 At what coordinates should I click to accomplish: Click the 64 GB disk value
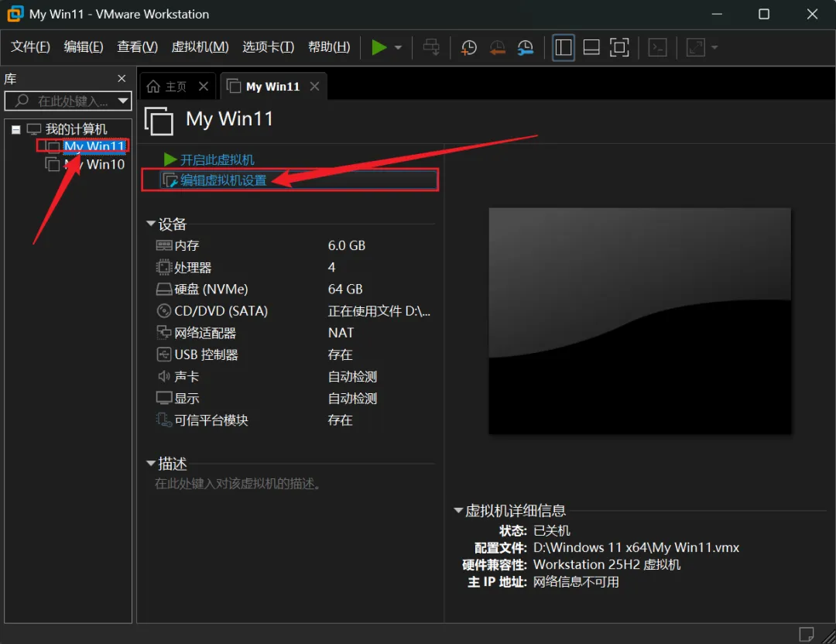[345, 289]
